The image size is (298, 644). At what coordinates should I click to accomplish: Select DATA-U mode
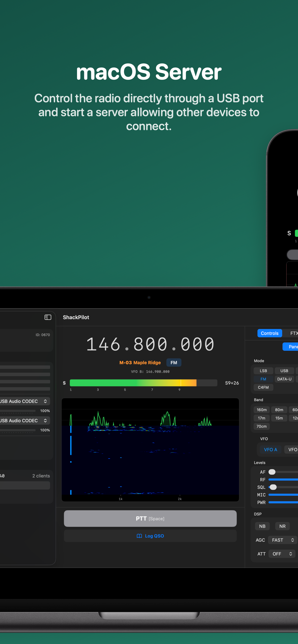pos(284,379)
